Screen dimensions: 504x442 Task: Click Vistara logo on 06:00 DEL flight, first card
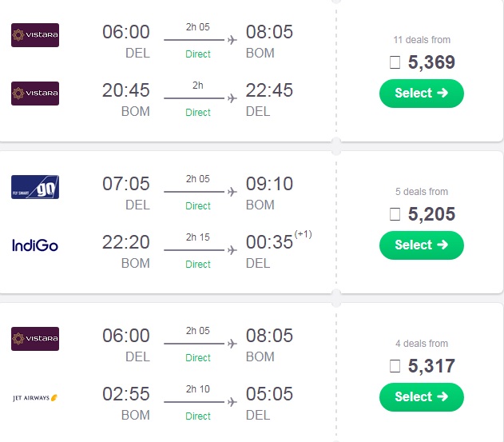pos(35,35)
